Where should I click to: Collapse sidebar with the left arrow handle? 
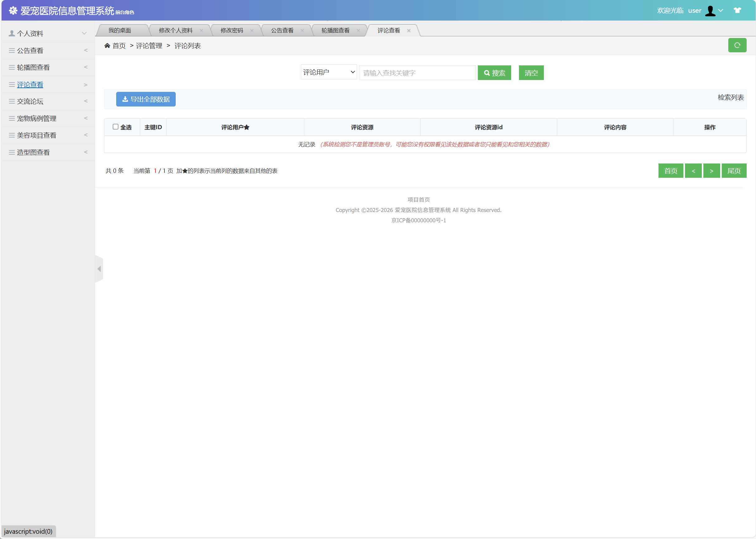click(x=99, y=269)
